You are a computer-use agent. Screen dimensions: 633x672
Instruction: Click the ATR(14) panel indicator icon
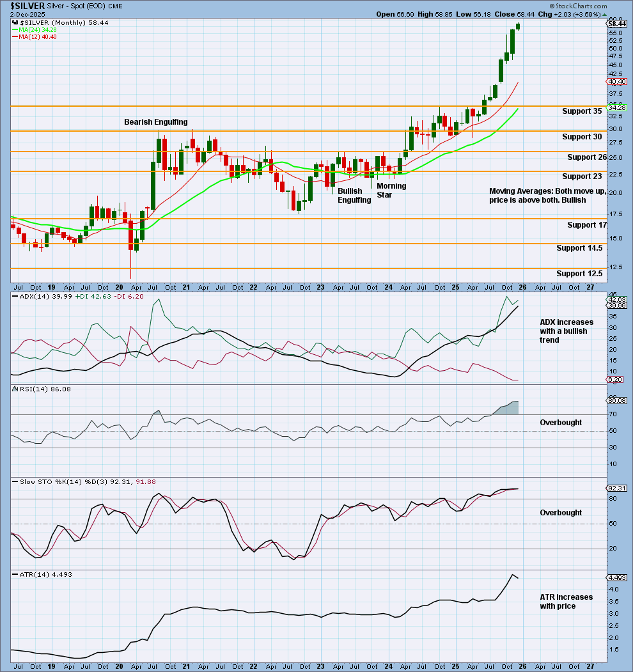tap(14, 574)
